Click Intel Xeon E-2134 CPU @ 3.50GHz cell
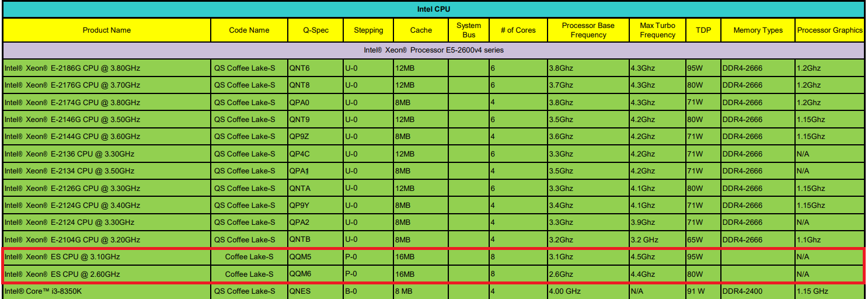The image size is (868, 299). pyautogui.click(x=107, y=171)
